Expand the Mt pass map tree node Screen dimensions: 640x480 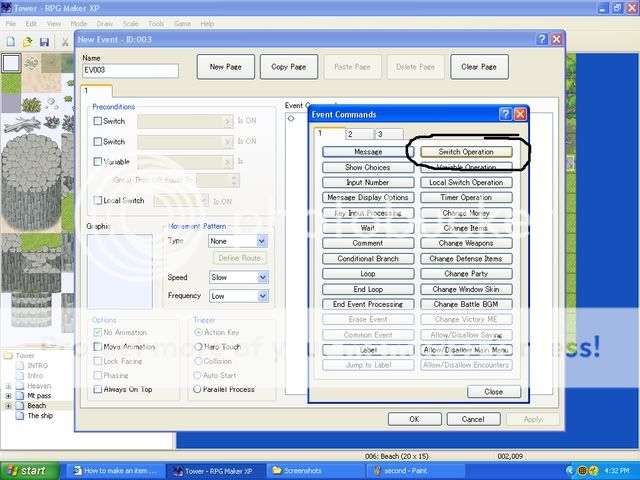pos(8,396)
